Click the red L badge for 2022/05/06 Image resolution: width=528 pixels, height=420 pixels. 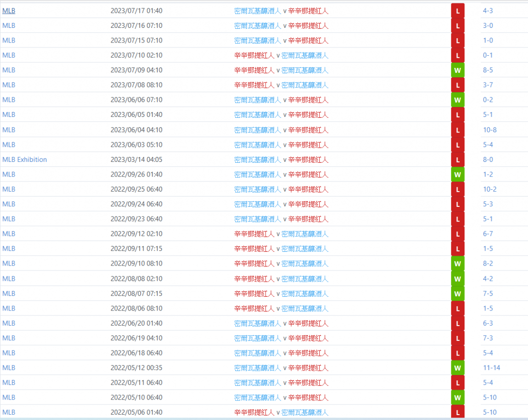pyautogui.click(x=458, y=412)
